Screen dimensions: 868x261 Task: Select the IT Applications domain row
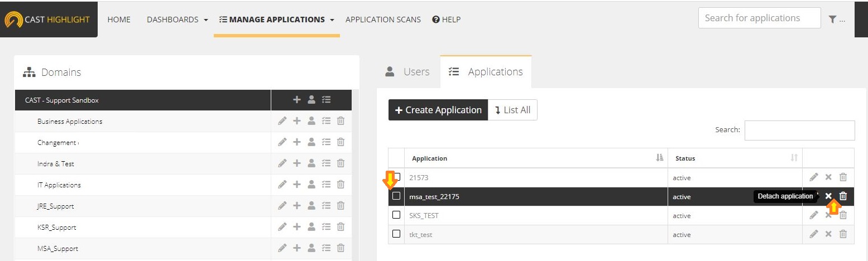(x=142, y=185)
